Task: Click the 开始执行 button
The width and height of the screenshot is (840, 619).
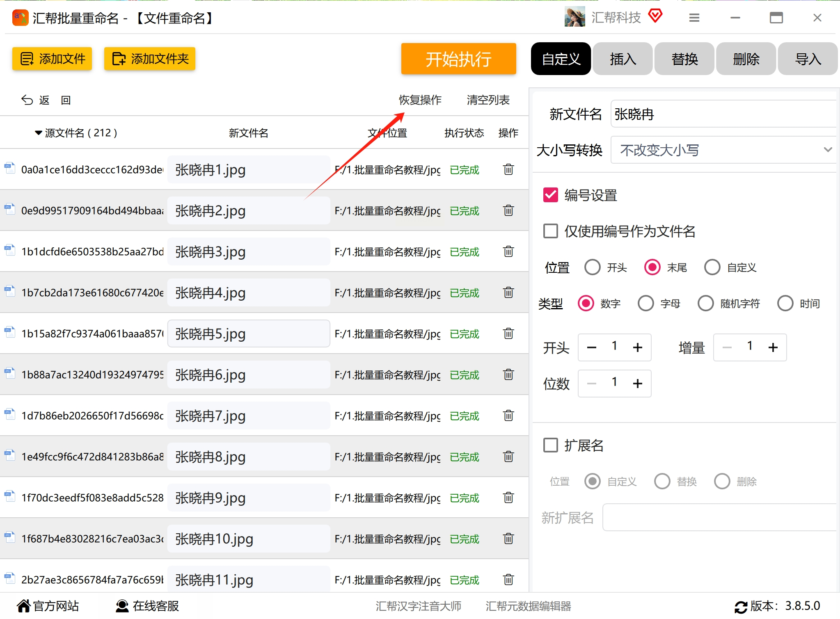Action: click(458, 59)
